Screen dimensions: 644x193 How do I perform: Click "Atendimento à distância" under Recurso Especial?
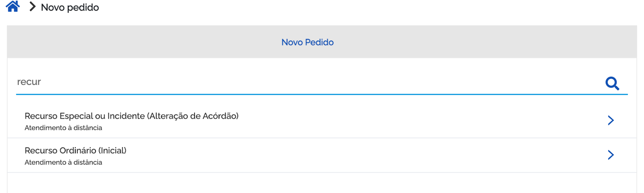click(63, 128)
